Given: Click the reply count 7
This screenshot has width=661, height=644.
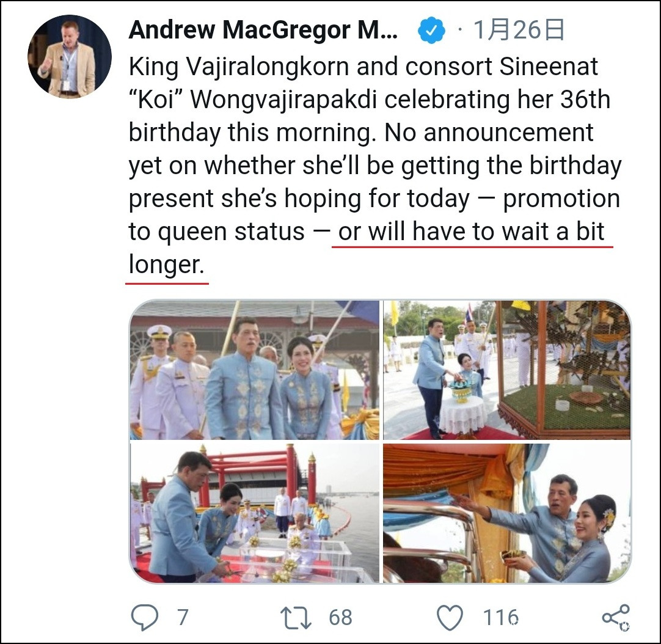Looking at the screenshot, I should pyautogui.click(x=182, y=618).
